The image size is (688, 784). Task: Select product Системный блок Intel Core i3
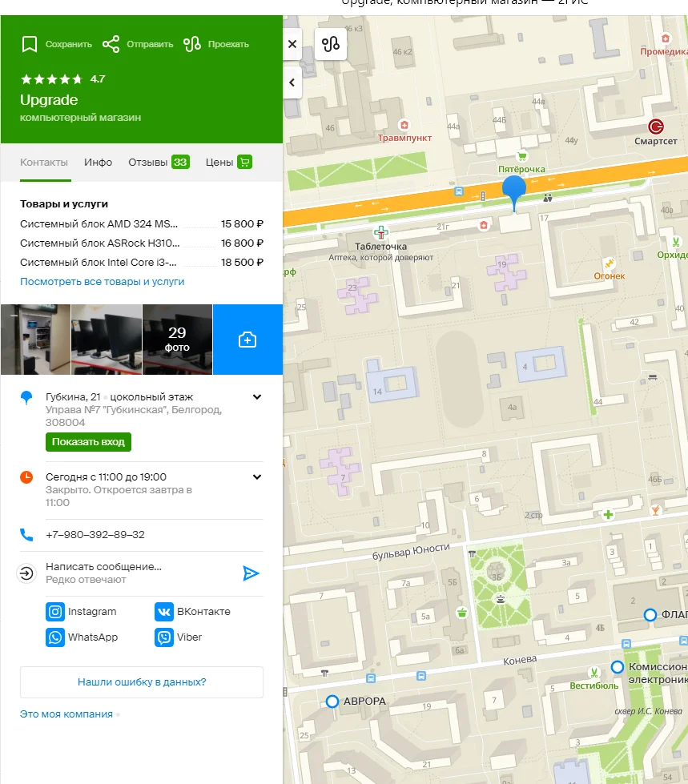142,262
